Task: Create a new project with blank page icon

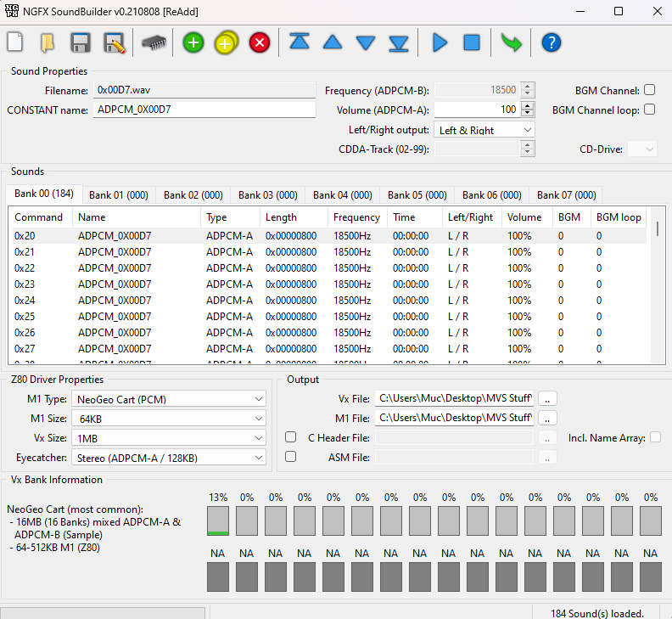Action: [15, 42]
